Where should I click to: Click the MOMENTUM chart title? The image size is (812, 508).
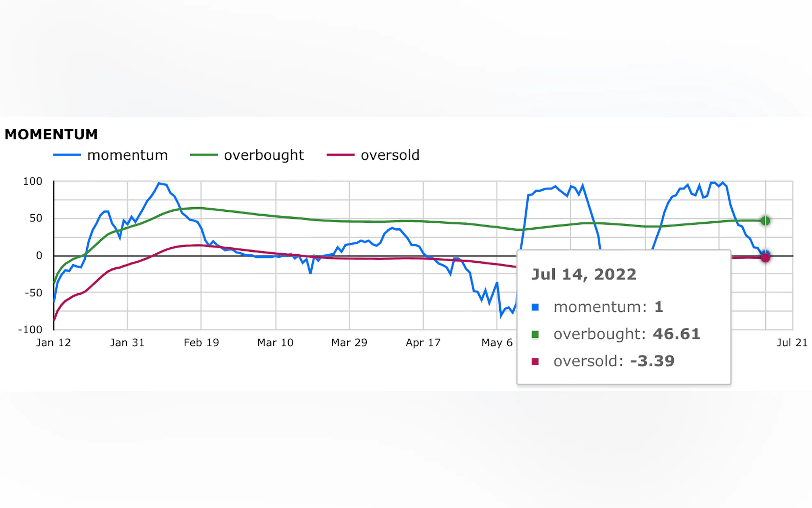click(51, 134)
